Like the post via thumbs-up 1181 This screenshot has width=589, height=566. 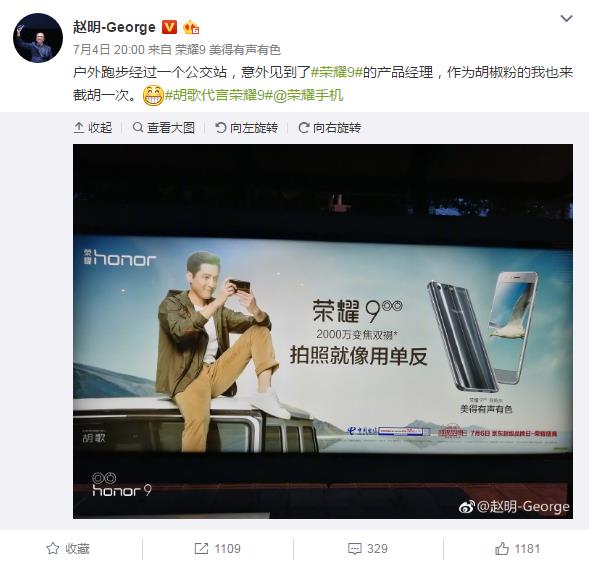(x=502, y=549)
